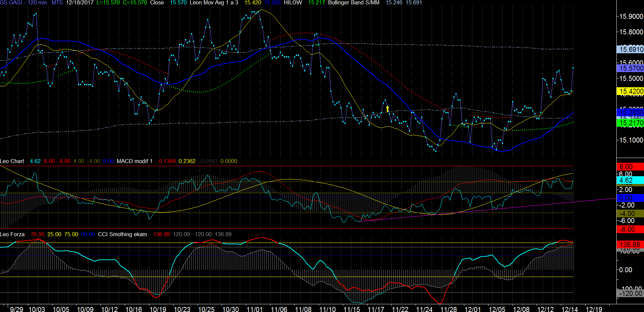This screenshot has height=312, width=644.
Task: Click the 9/29 date on time axis
Action: (x=16, y=309)
